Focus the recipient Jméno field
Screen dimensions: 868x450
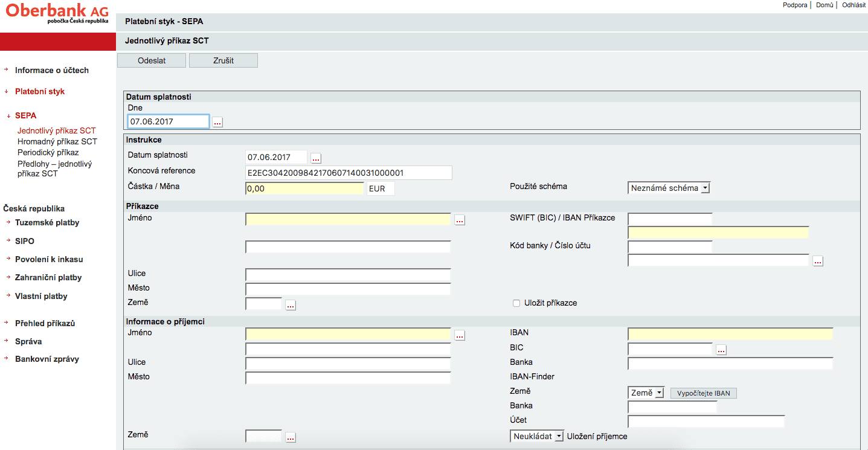[349, 334]
